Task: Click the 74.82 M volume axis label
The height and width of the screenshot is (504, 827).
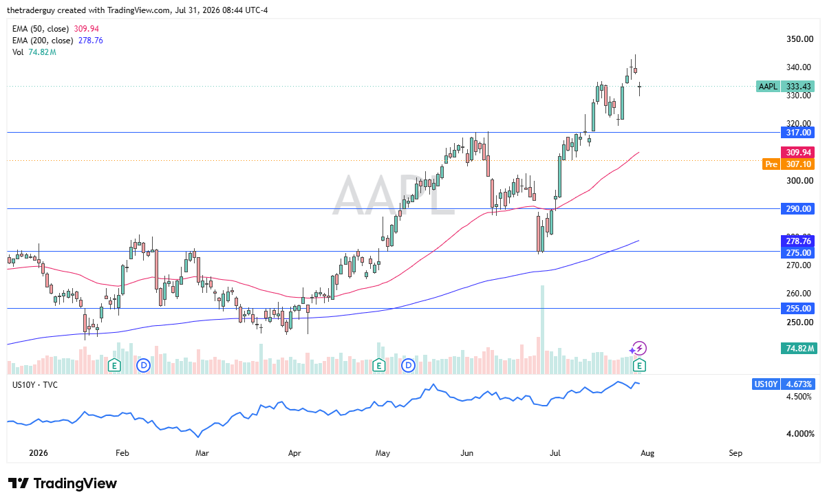Action: 799,349
